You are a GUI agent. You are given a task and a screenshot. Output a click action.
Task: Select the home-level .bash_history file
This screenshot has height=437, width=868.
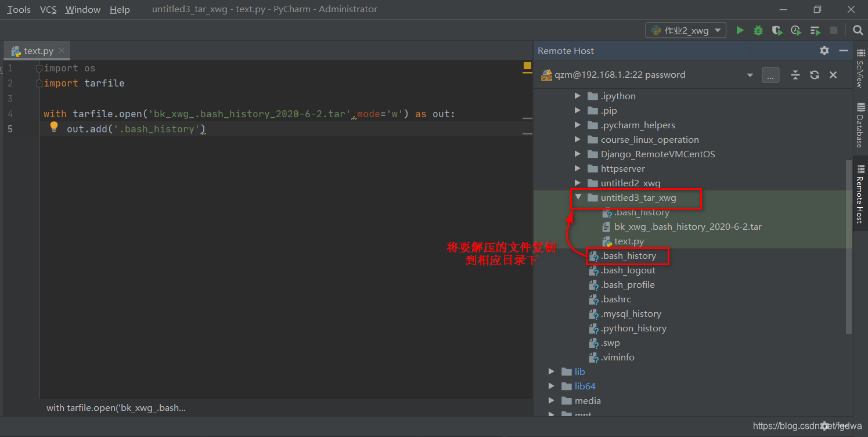coord(628,255)
